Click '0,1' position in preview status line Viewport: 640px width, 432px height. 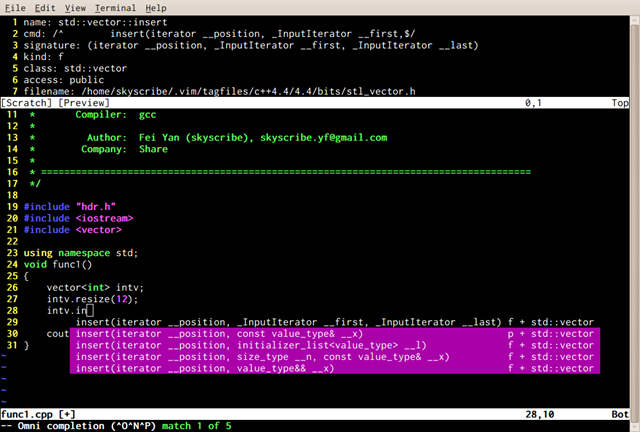(533, 103)
